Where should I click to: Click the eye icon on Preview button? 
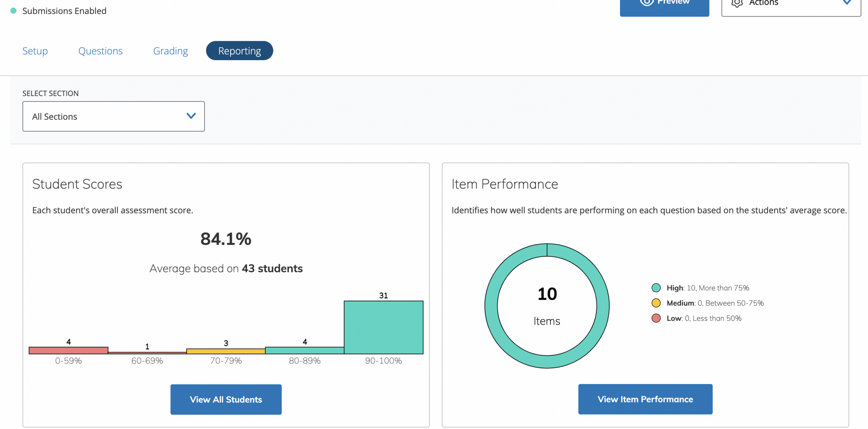point(646,3)
